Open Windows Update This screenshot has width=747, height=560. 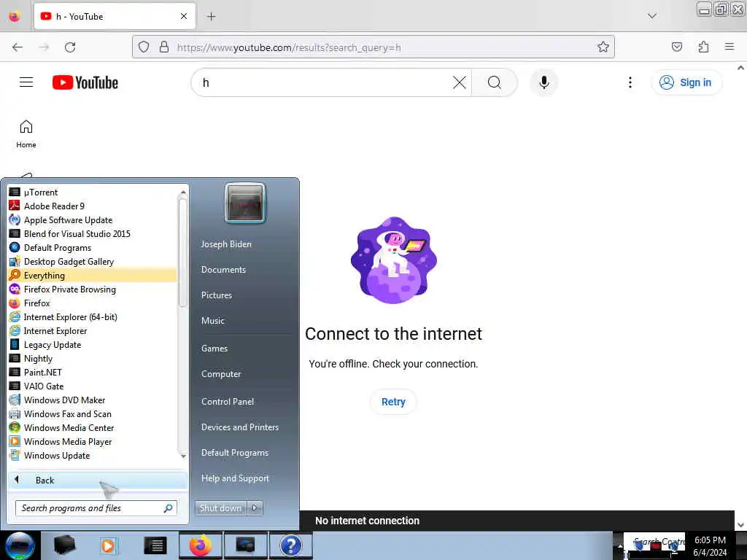[93, 455]
